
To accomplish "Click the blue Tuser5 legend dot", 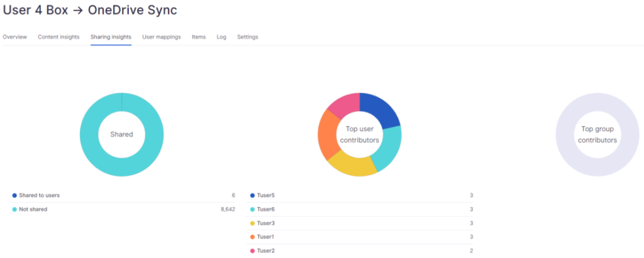I will [252, 196].
